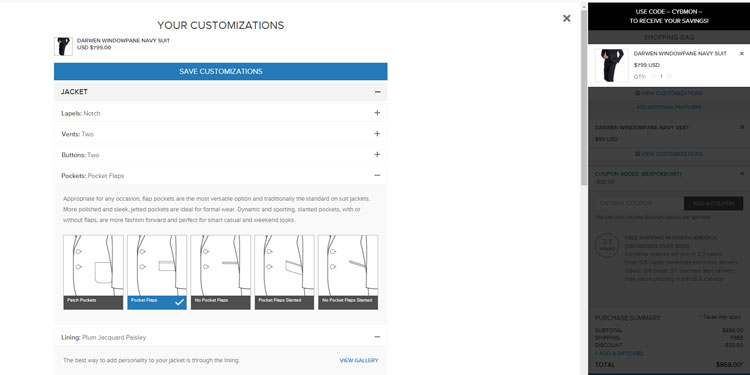750x375 pixels.
Task: Click the Use Code CYBMON banner
Action: pyautogui.click(x=669, y=16)
